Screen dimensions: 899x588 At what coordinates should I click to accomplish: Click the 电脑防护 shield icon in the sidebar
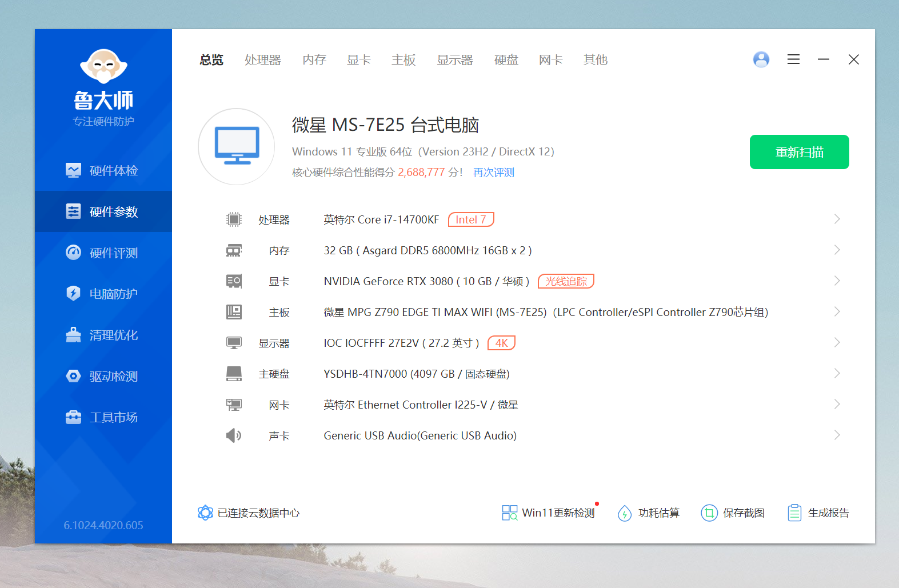[x=73, y=294]
